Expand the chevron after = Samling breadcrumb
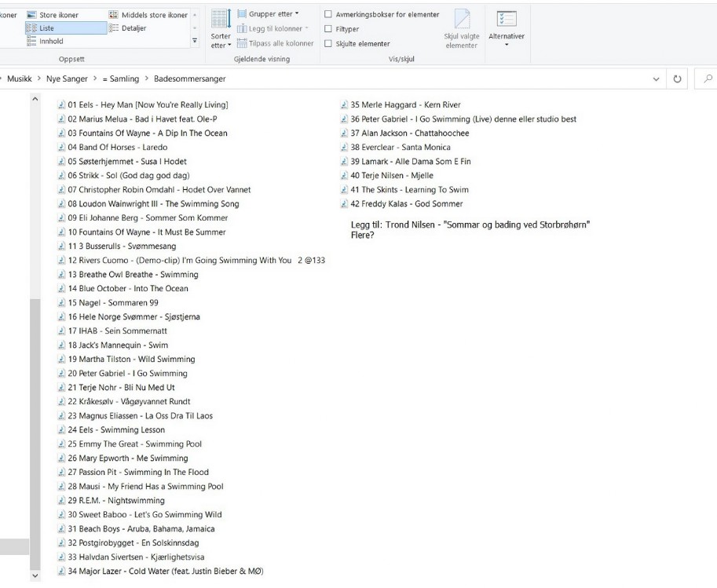Screen dimensions: 717x588 pyautogui.click(x=147, y=79)
